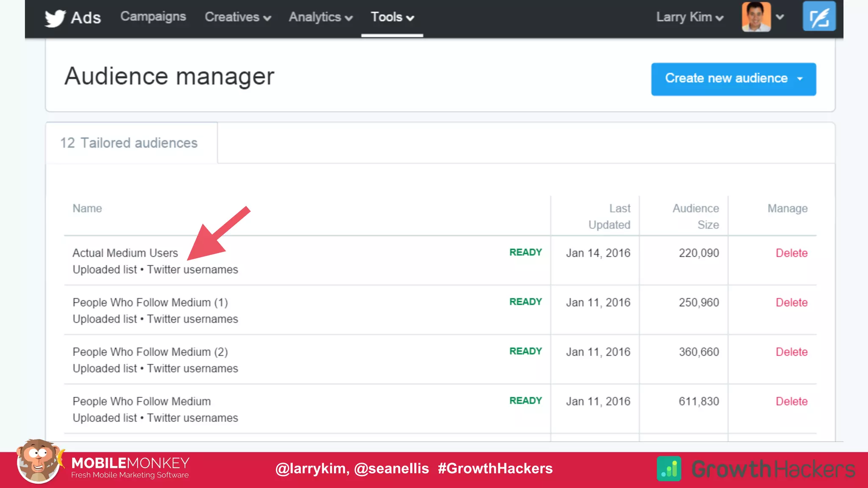The height and width of the screenshot is (488, 868).
Task: Click the Twitter bird logo
Action: [55, 18]
